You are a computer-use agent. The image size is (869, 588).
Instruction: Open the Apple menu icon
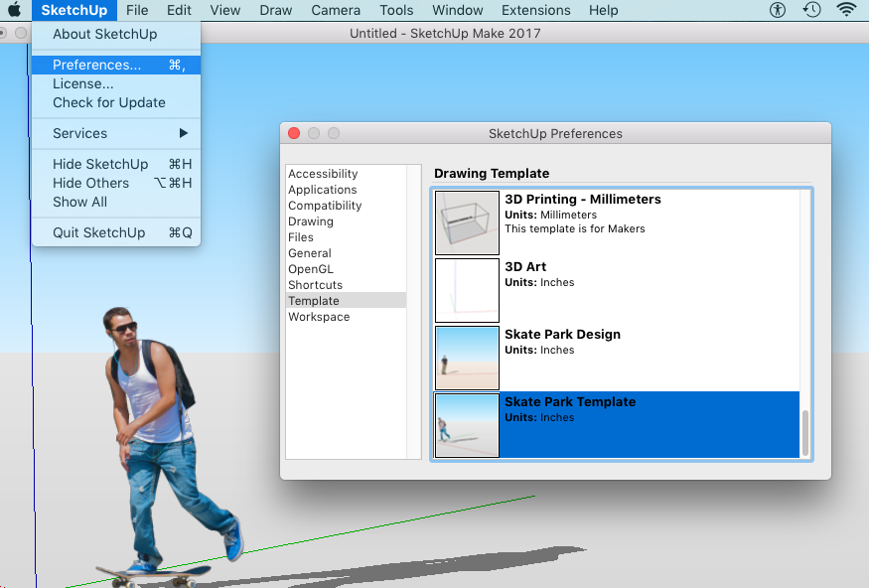pos(15,10)
